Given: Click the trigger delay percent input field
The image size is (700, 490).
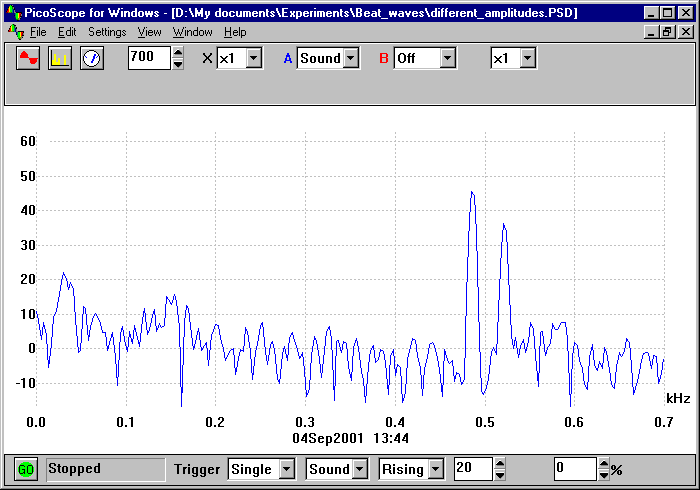Looking at the screenshot, I should tap(574, 469).
